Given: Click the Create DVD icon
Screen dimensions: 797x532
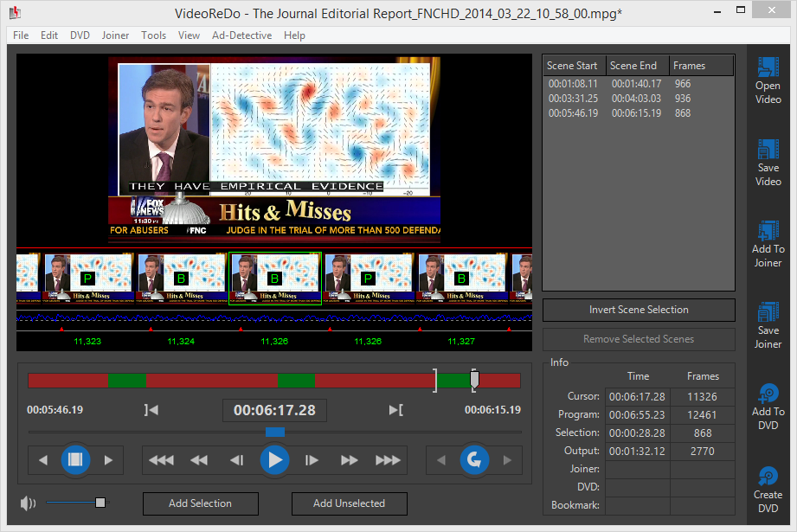Looking at the screenshot, I should [768, 476].
